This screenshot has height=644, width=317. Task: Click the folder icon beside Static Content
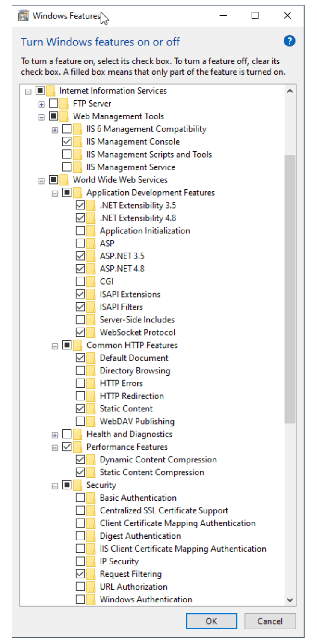pos(91,409)
